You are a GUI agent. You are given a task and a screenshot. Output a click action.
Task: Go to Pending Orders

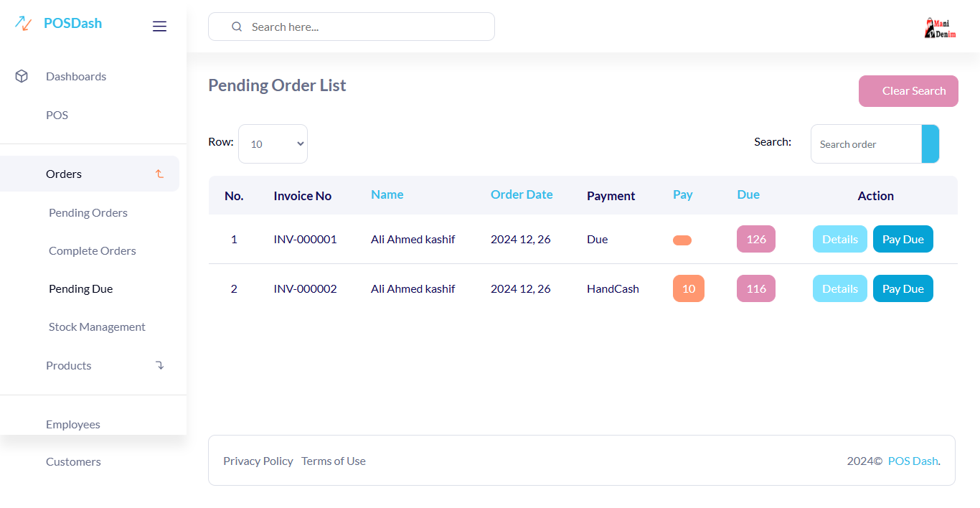click(x=88, y=212)
